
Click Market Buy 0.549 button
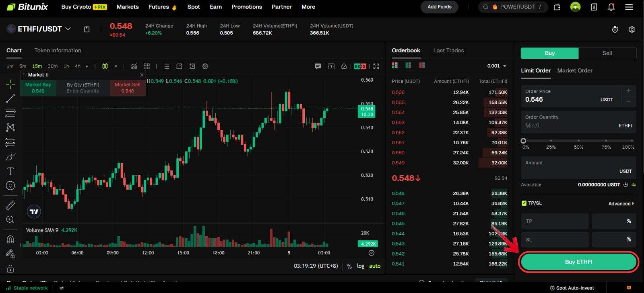coord(38,88)
